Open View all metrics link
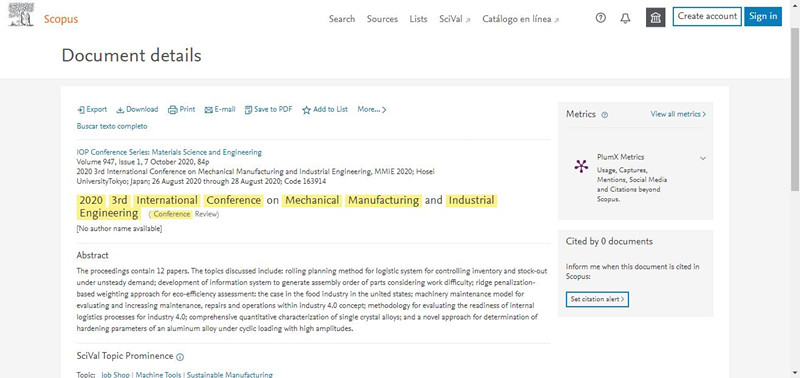This screenshot has width=800, height=378. [x=678, y=114]
